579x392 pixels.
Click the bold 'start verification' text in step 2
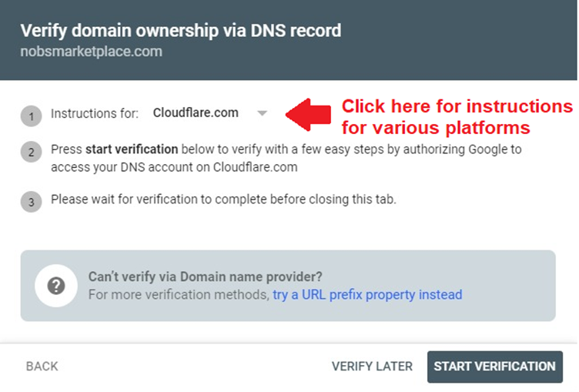click(132, 149)
